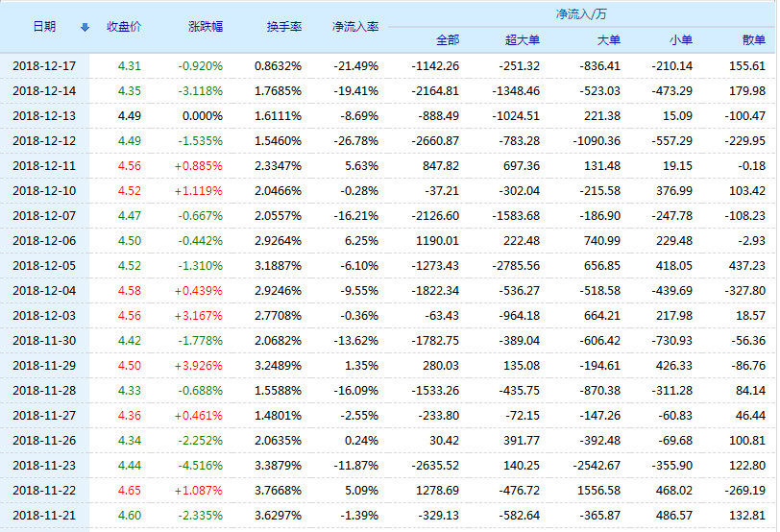780x532 pixels.
Task: Click retail order value 155.61
Action: click(x=747, y=65)
